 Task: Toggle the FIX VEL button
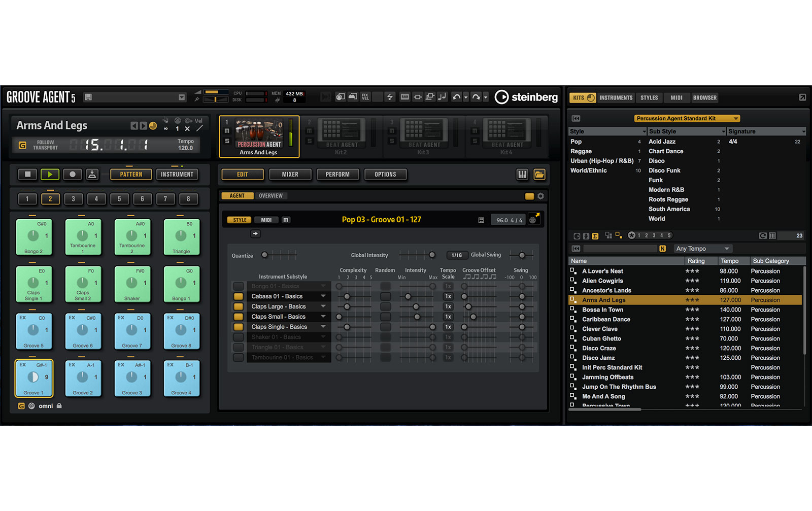tap(365, 97)
